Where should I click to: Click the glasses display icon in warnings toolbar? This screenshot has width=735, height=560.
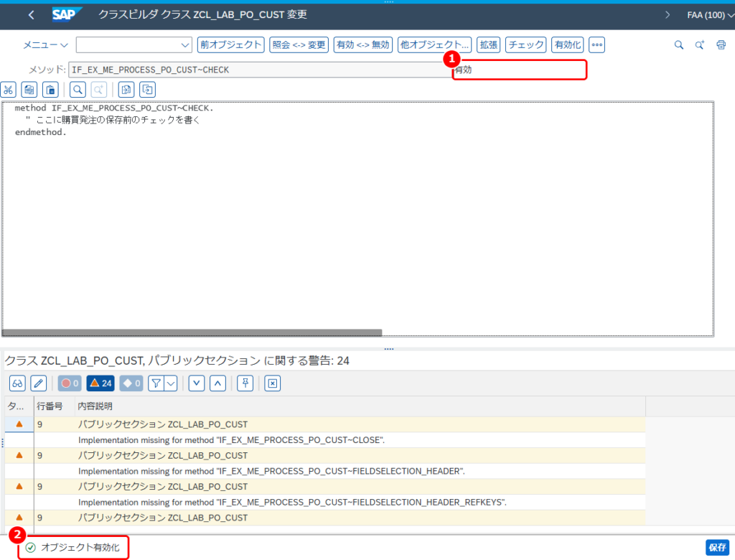tap(17, 383)
